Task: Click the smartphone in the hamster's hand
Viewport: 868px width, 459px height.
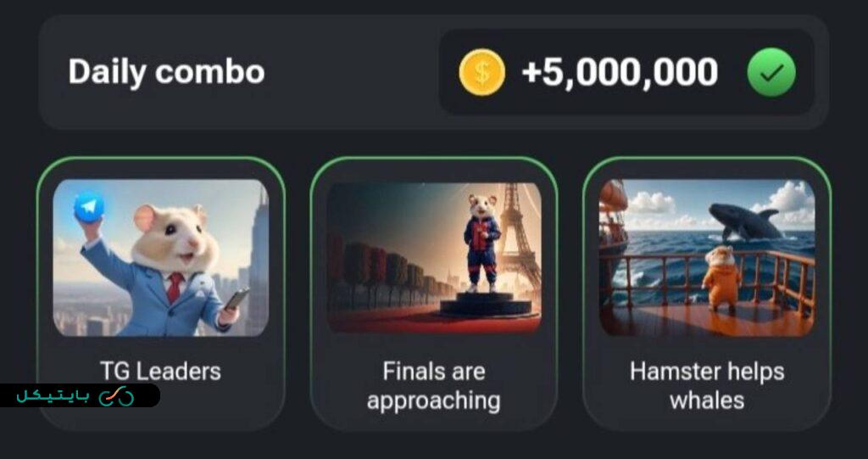Action: [236, 299]
